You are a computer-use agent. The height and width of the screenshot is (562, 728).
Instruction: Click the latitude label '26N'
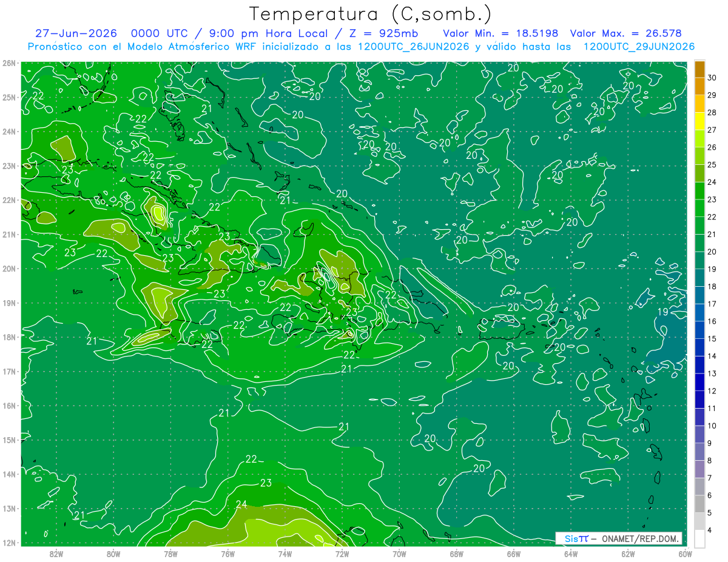[x=8, y=63]
